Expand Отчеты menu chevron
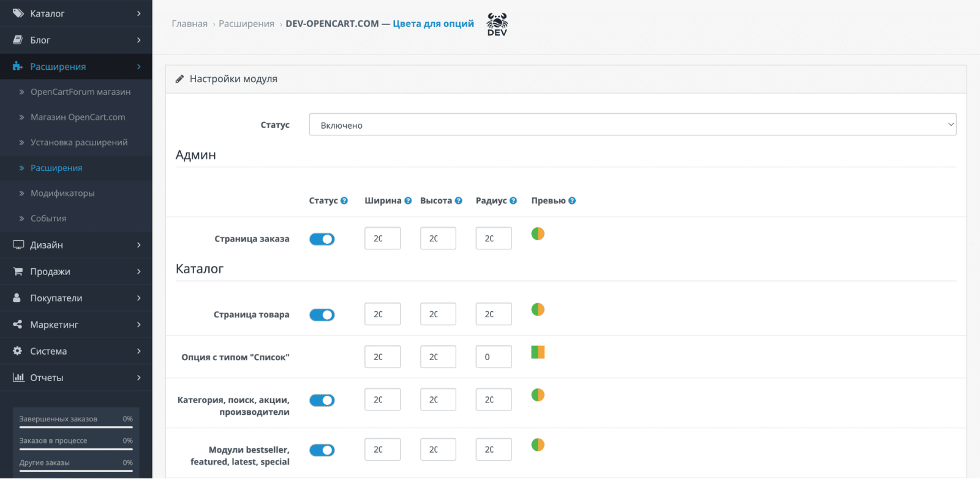Image resolution: width=980 pixels, height=479 pixels. pyautogui.click(x=139, y=377)
